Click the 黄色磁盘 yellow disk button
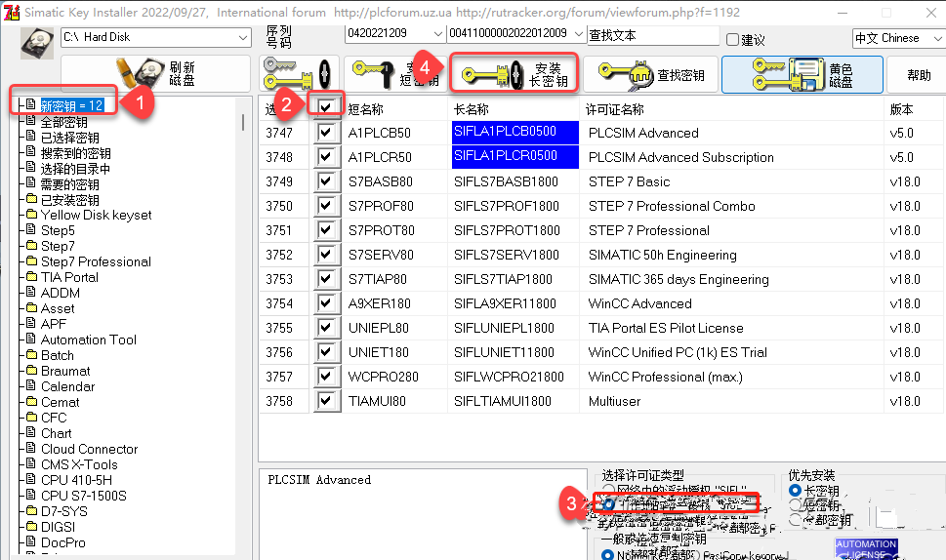 pyautogui.click(x=802, y=75)
